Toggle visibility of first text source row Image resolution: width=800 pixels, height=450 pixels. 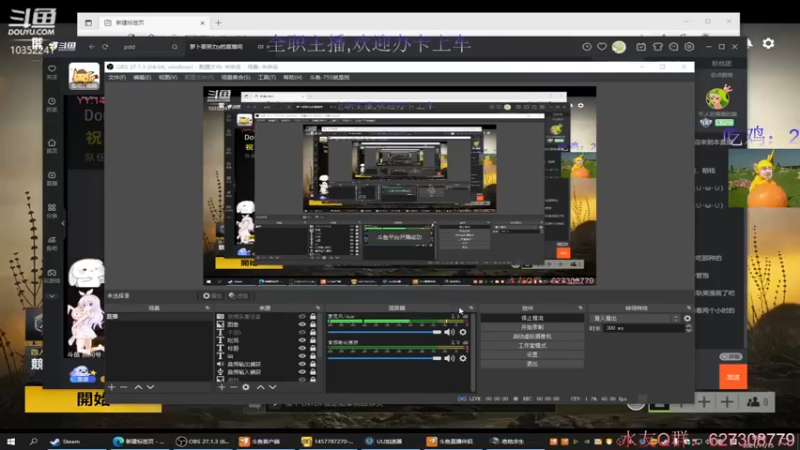coord(302,333)
